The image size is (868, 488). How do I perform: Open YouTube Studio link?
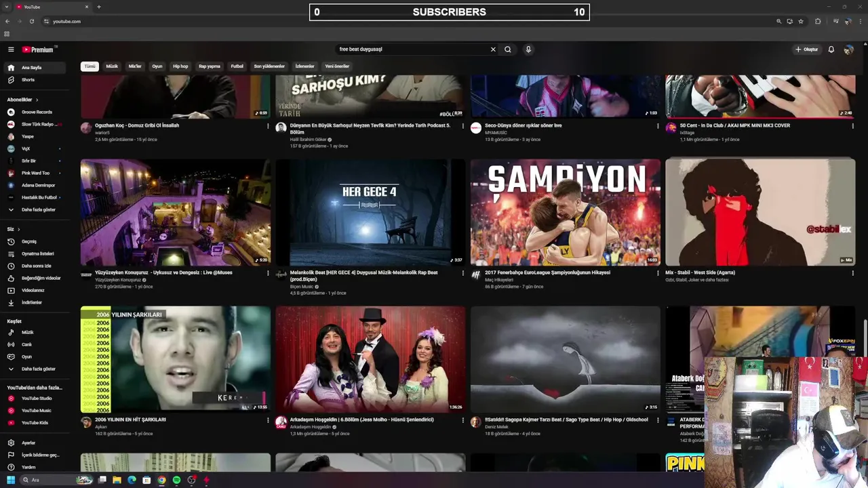(35, 399)
